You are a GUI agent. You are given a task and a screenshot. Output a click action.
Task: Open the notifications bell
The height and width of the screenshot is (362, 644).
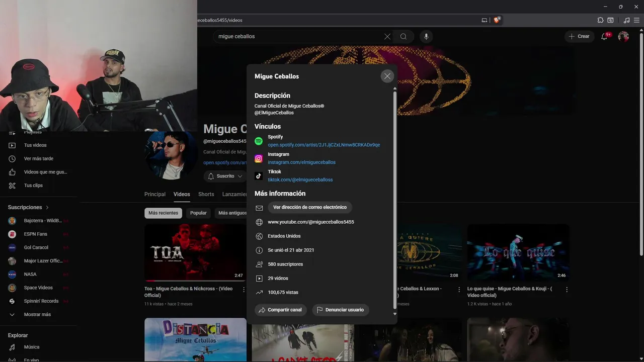click(x=605, y=36)
